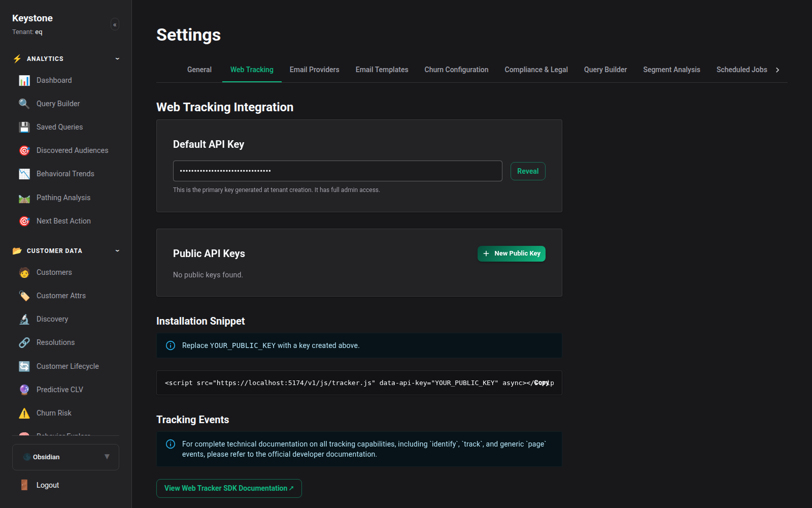Click the Customers person icon

(24, 272)
